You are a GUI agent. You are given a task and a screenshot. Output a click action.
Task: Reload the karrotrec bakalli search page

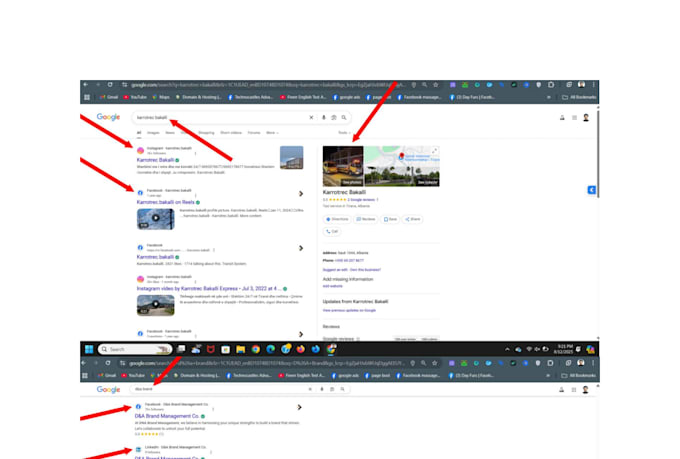tap(110, 85)
